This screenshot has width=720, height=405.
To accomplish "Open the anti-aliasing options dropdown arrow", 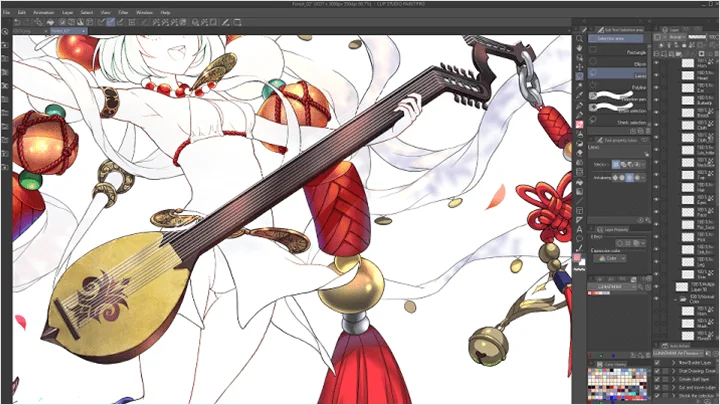I will (x=643, y=177).
